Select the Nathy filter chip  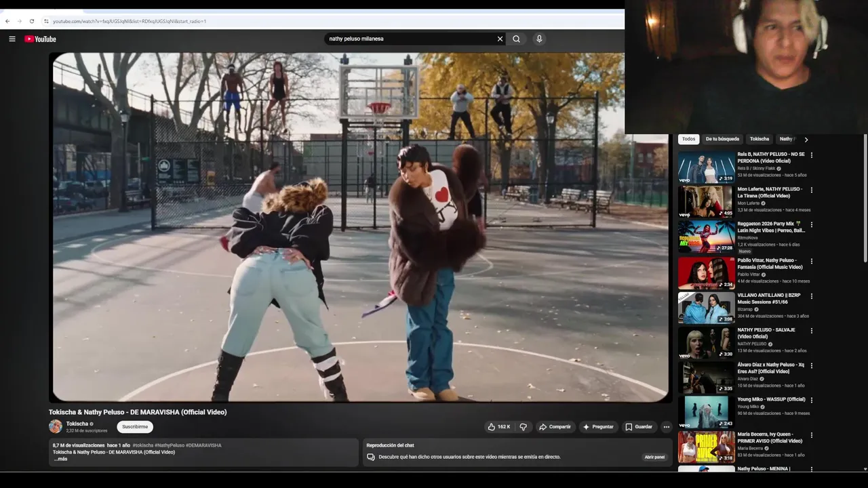coord(786,139)
